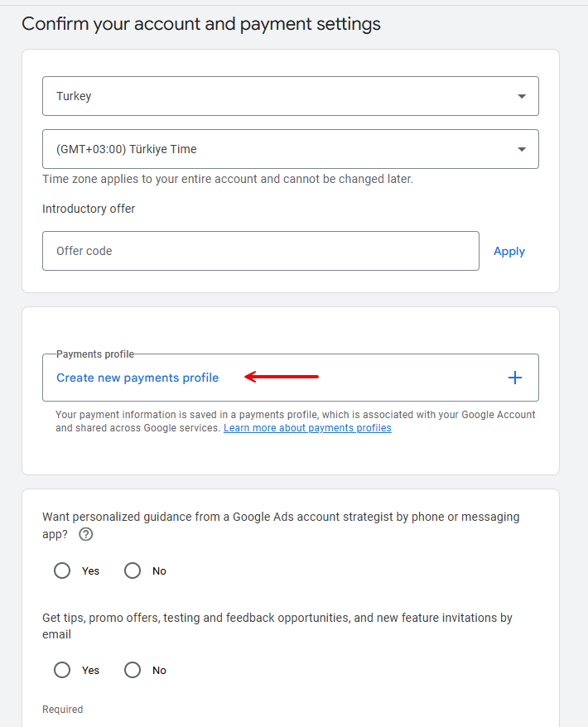Screen dimensions: 588x727
Task: Click the Required text at the bottom
Action: pos(63,709)
